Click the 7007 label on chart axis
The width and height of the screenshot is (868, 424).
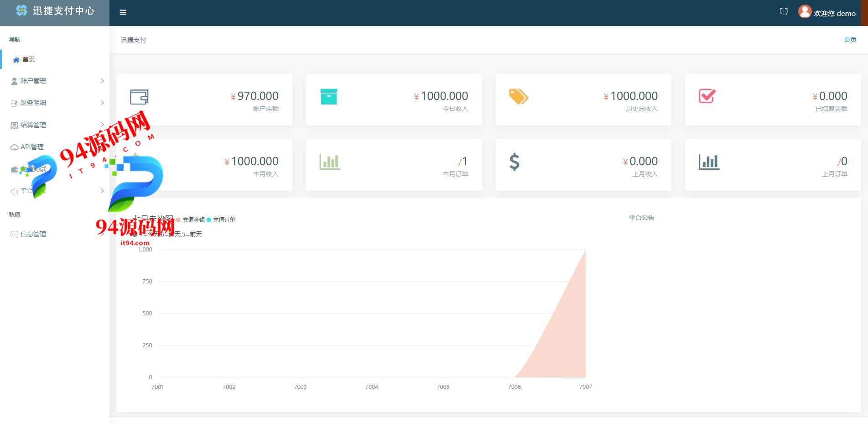[x=586, y=387]
